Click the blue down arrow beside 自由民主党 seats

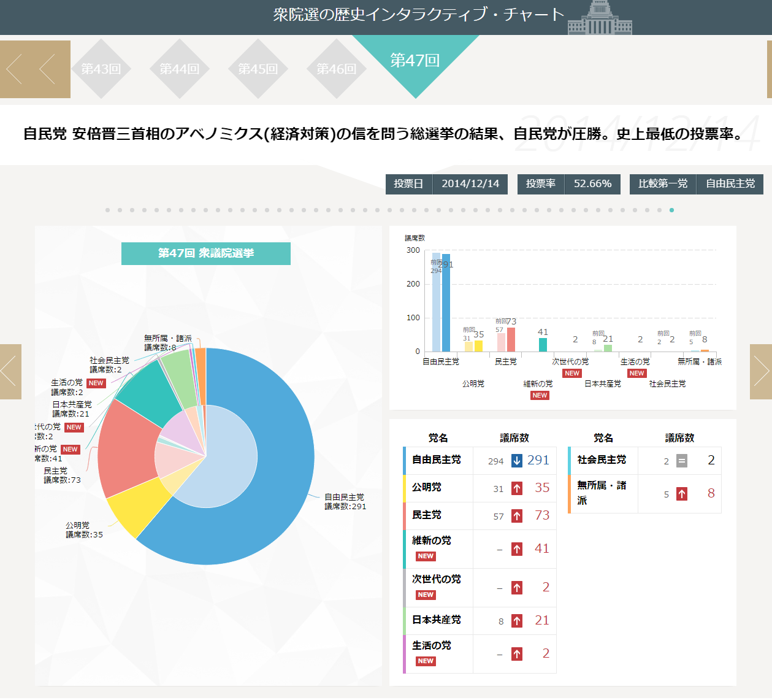517,460
